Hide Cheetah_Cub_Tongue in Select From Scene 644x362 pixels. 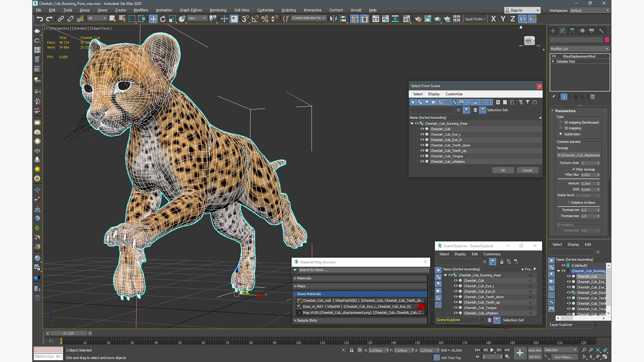[x=422, y=156]
